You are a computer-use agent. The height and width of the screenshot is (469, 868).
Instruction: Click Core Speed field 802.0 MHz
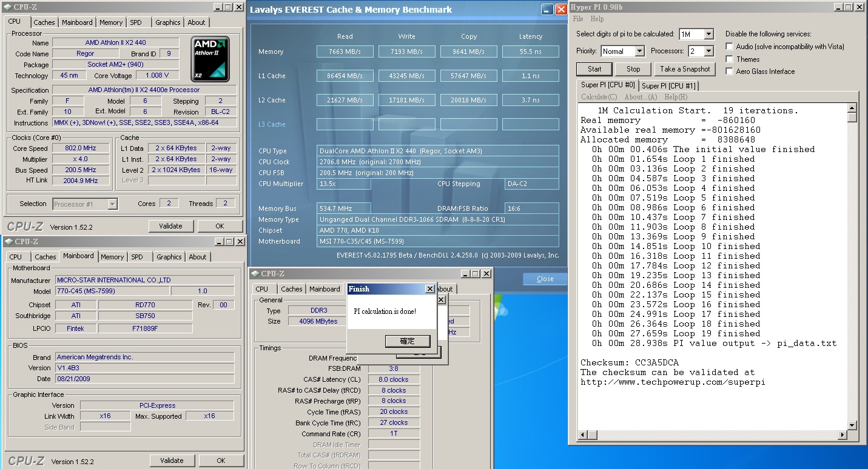coord(80,148)
